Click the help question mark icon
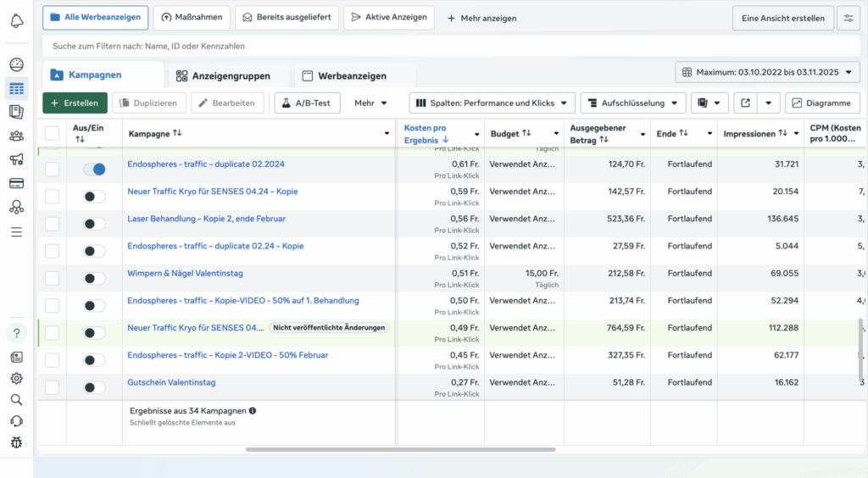Screen dimensions: 868x478 (x=16, y=332)
